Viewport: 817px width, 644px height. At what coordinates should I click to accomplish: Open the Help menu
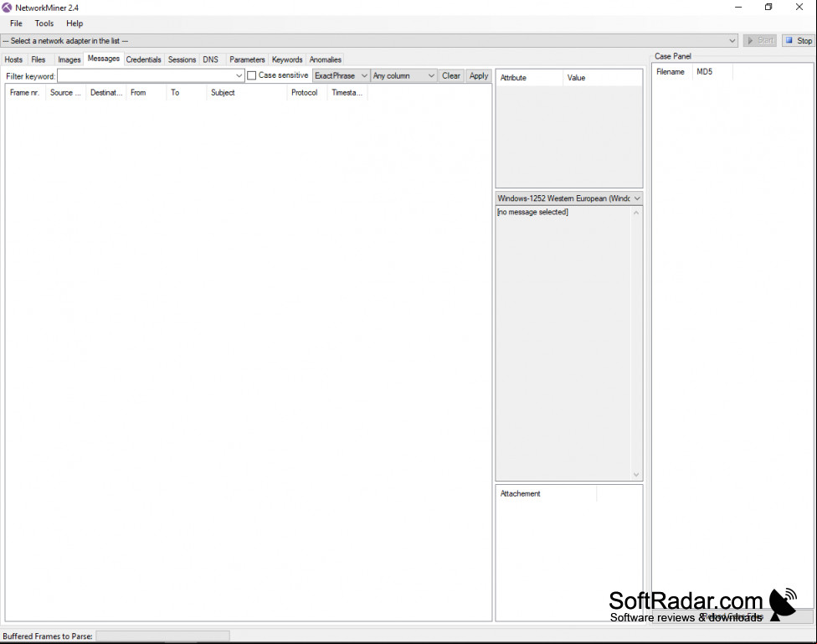(75, 23)
